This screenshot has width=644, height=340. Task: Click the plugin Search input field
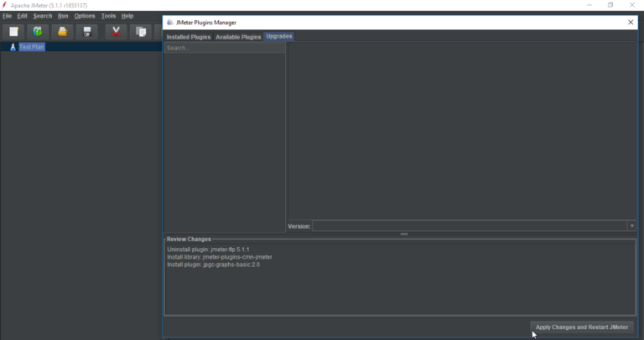click(x=224, y=48)
